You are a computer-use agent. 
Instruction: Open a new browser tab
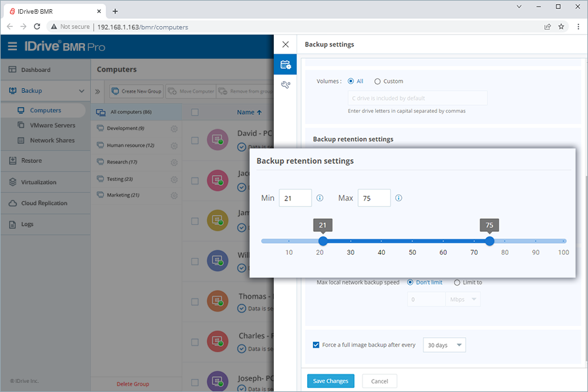pyautogui.click(x=115, y=11)
